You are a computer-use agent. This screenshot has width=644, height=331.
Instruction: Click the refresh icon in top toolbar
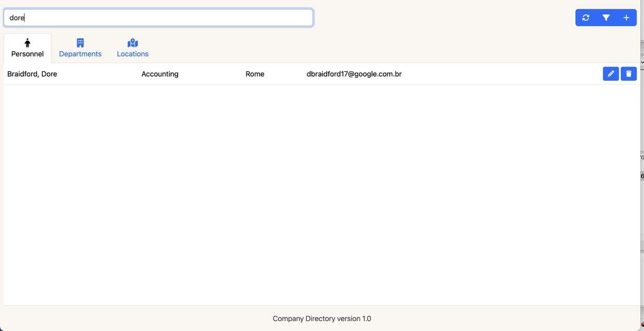[586, 18]
